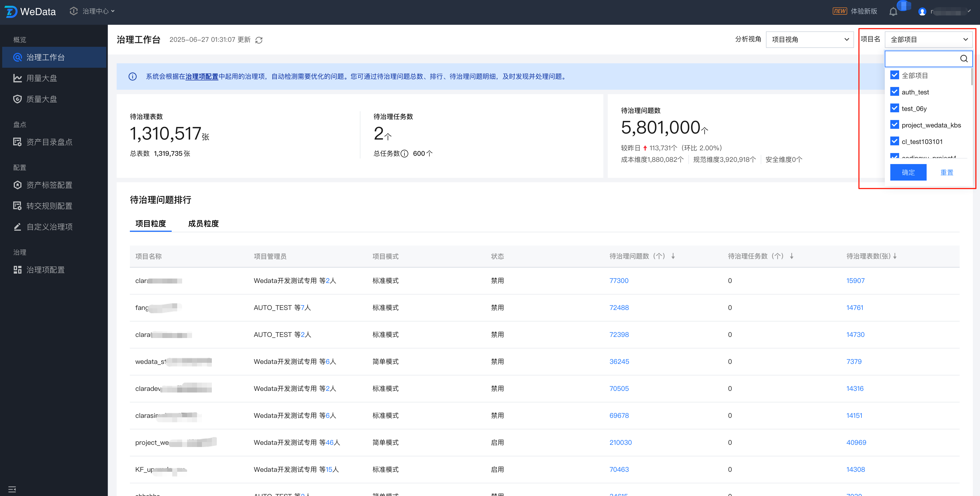The height and width of the screenshot is (496, 980).
Task: Uncheck the 全部项目 checkbox
Action: point(894,75)
